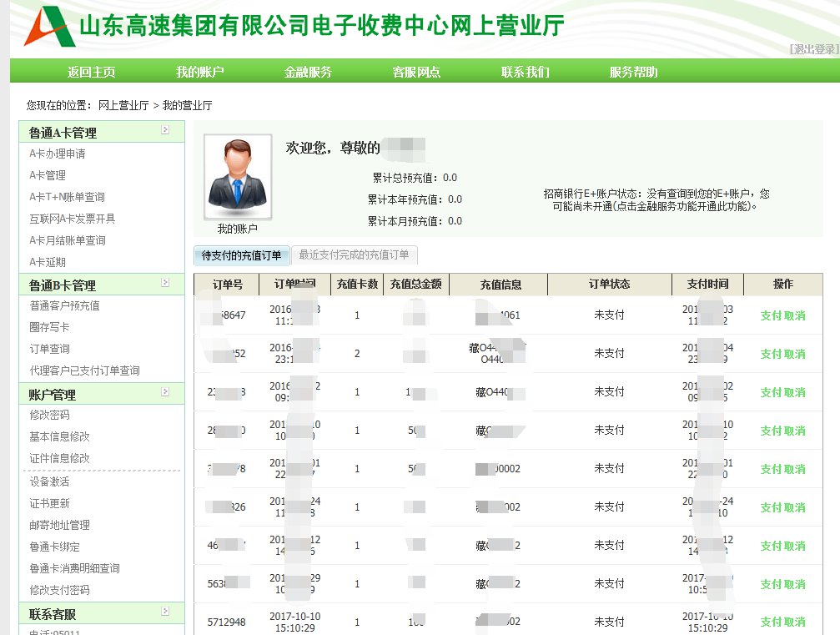Viewport: 840px width, 635px height.
Task: Select the 待支付的充值订单 tab
Action: click(x=242, y=255)
